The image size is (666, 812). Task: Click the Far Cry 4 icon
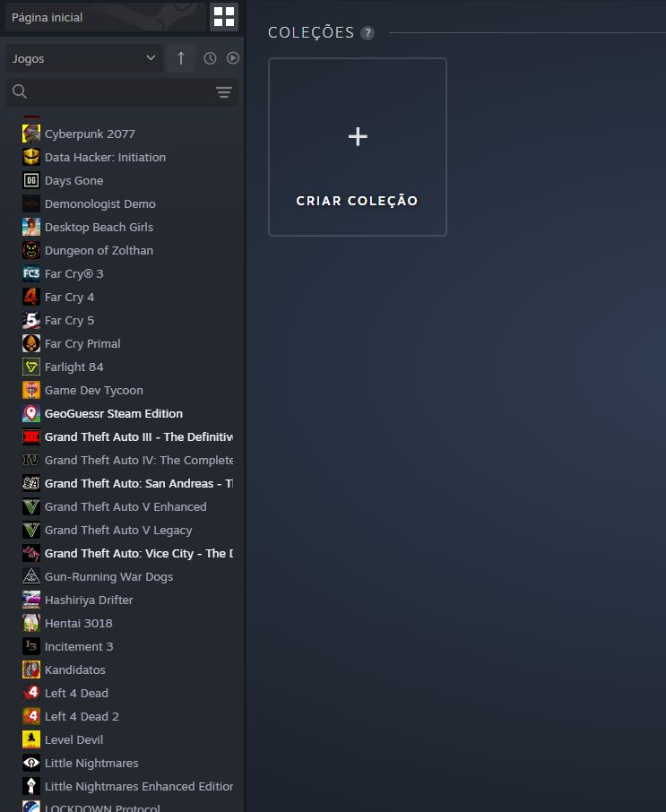pyautogui.click(x=31, y=297)
